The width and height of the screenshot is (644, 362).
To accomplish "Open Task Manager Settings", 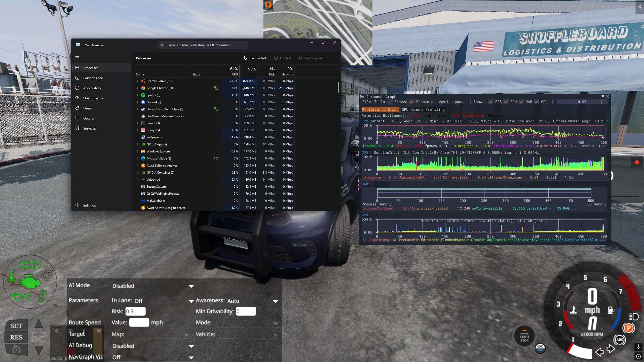I will click(101, 205).
